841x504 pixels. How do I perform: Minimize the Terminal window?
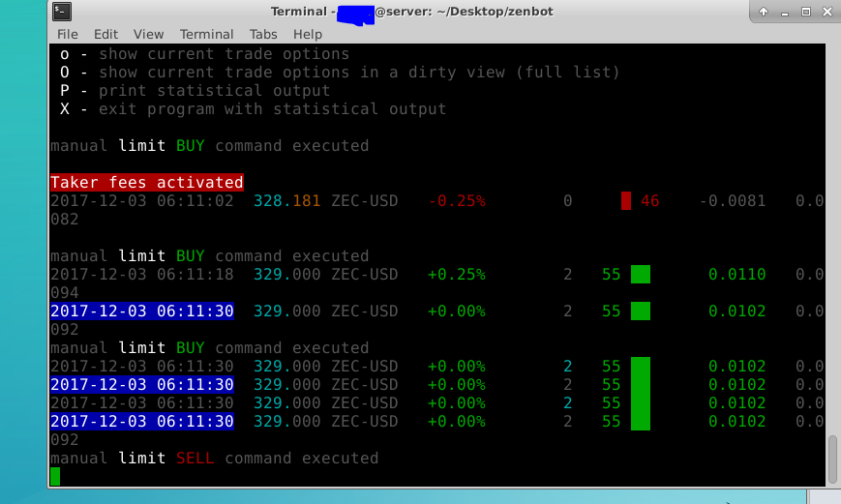click(x=785, y=13)
